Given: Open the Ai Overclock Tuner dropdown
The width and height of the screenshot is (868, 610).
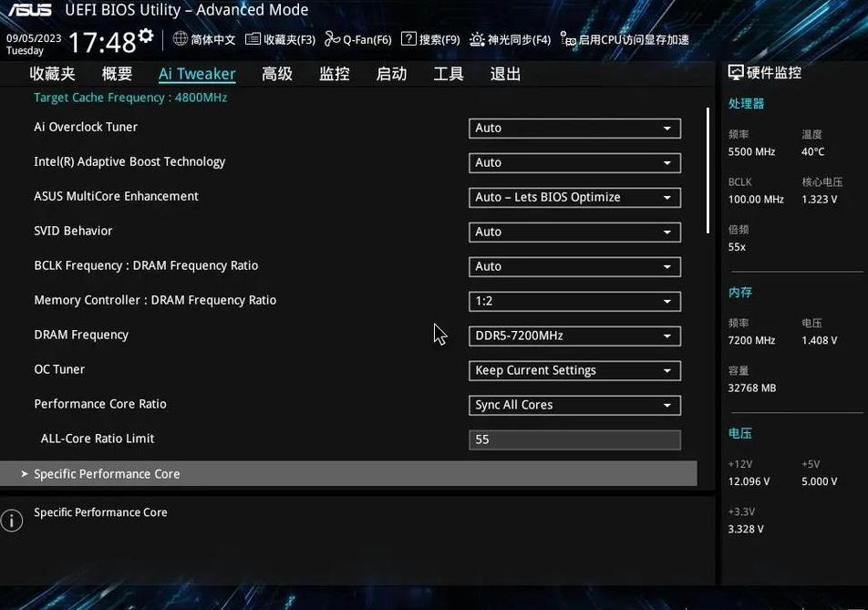Looking at the screenshot, I should pyautogui.click(x=574, y=128).
